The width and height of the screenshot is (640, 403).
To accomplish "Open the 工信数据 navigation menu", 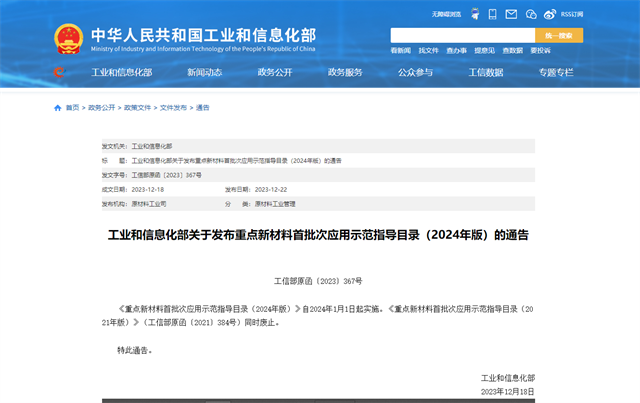I will pyautogui.click(x=486, y=73).
